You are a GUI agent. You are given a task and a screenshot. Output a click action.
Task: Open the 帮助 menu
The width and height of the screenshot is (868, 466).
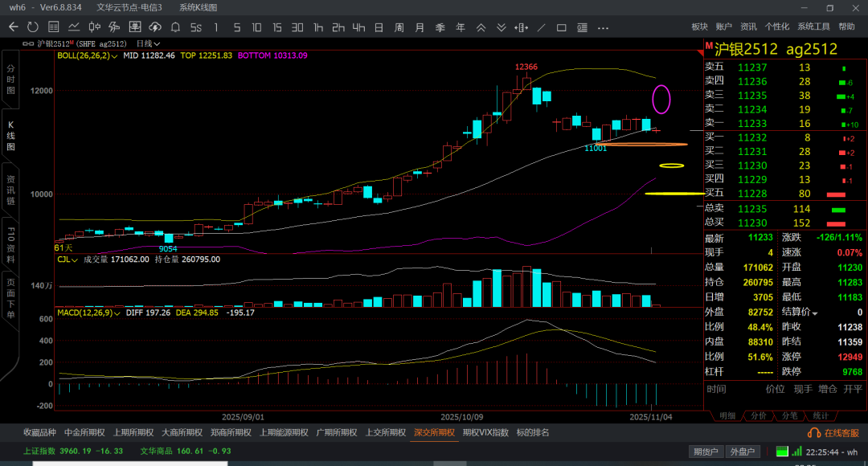coord(846,27)
